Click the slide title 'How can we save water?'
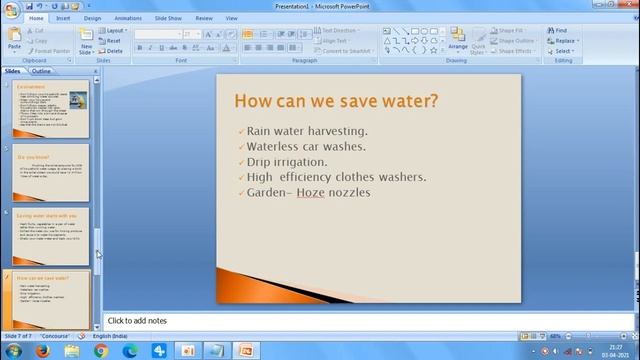The height and width of the screenshot is (360, 640). pyautogui.click(x=336, y=100)
